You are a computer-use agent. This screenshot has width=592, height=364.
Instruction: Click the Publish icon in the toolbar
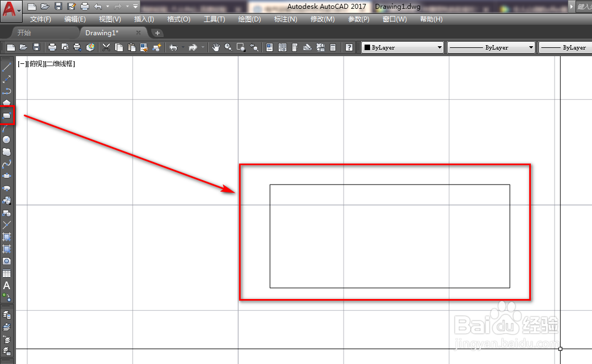[x=78, y=47]
